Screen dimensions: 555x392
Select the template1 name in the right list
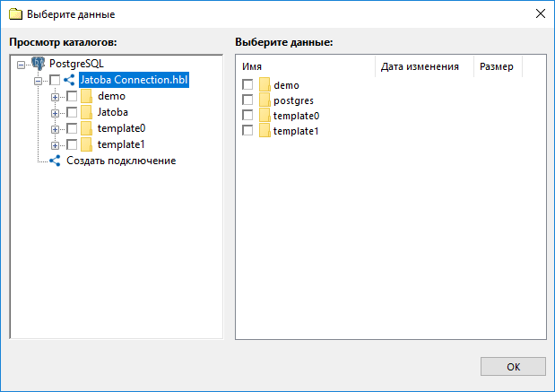point(296,131)
